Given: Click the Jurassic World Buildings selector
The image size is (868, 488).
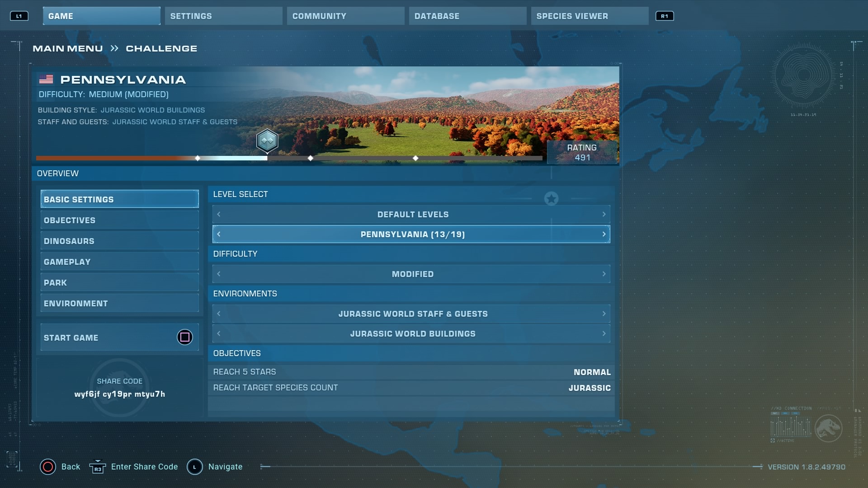Looking at the screenshot, I should [x=411, y=333].
